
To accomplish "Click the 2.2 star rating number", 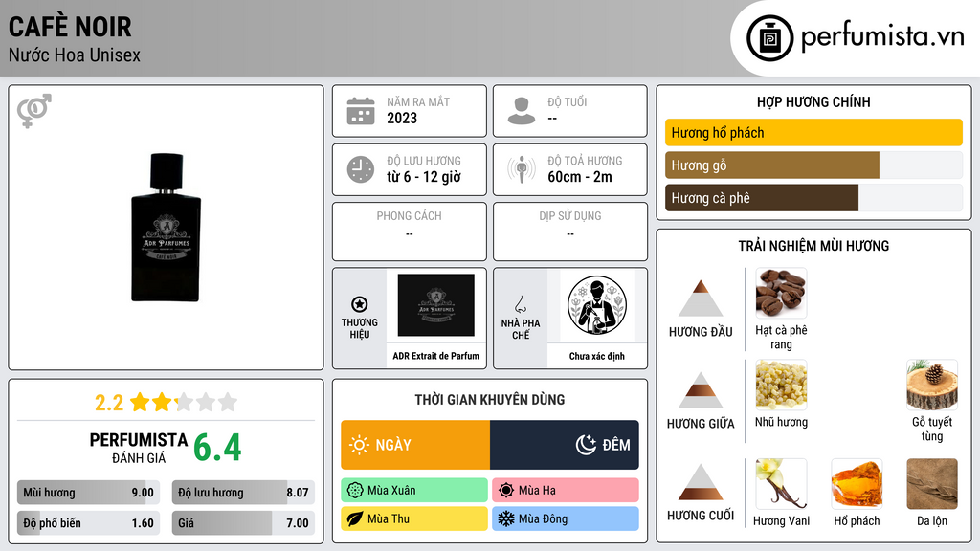I will [109, 403].
